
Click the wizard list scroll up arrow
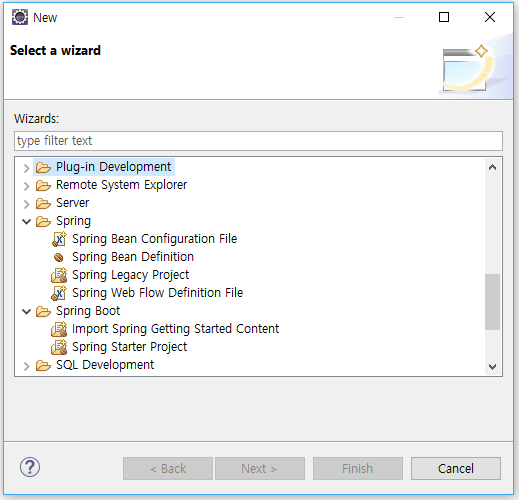point(492,167)
